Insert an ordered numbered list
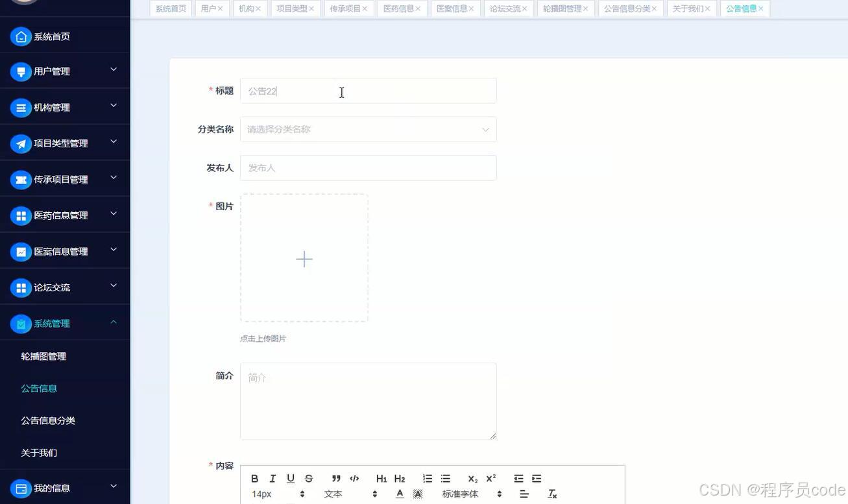The image size is (848, 504). [x=428, y=479]
